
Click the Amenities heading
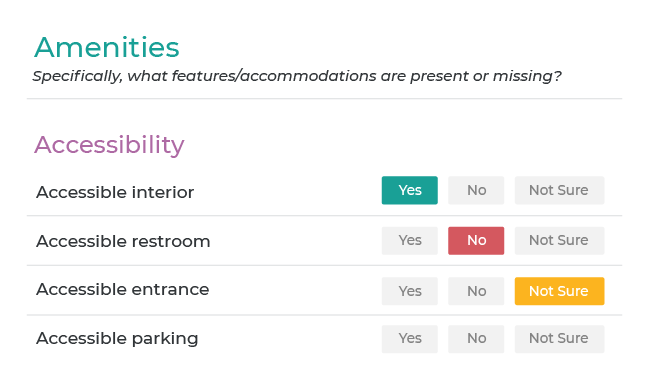point(107,47)
